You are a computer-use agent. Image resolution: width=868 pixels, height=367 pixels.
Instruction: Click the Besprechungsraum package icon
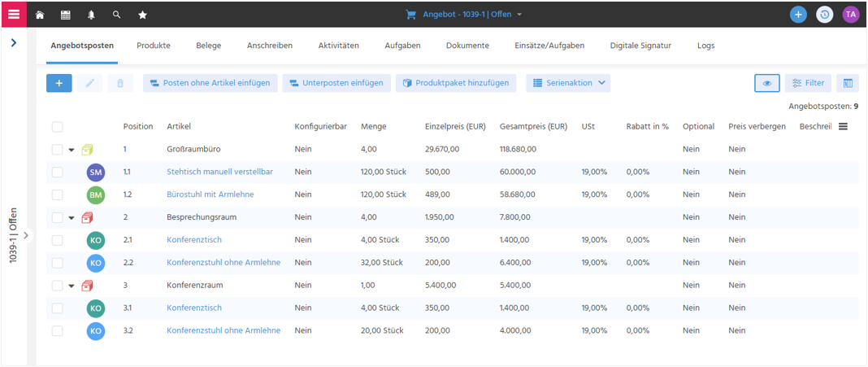[x=87, y=217]
